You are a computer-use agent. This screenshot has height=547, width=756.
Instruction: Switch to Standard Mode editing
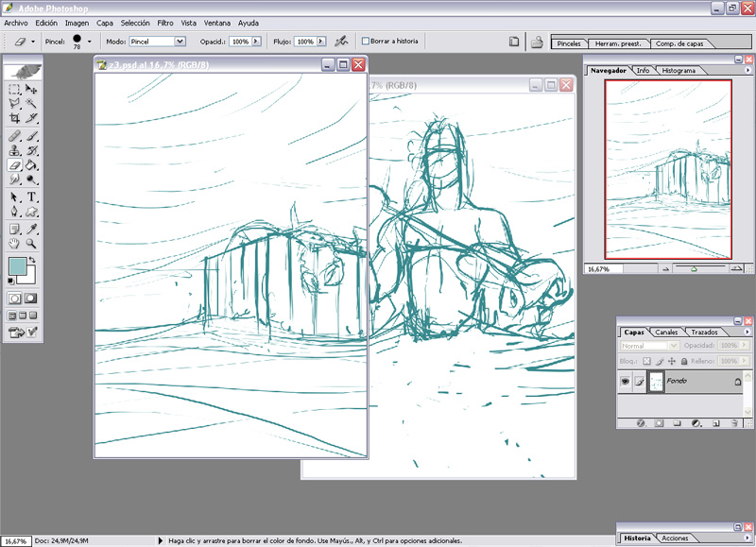tap(14, 299)
